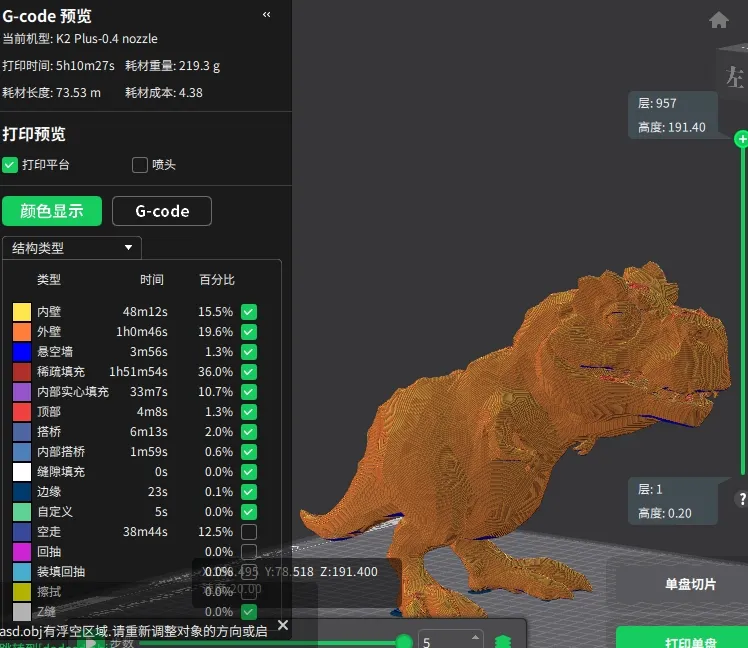Click the 类型 column header
Viewport: 748px width, 648px height.
coord(49,280)
